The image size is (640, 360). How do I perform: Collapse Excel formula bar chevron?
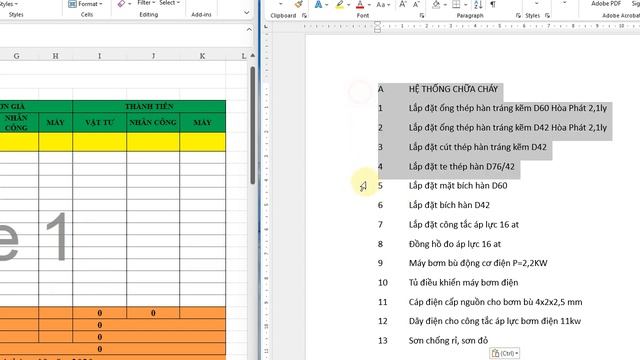(249, 29)
